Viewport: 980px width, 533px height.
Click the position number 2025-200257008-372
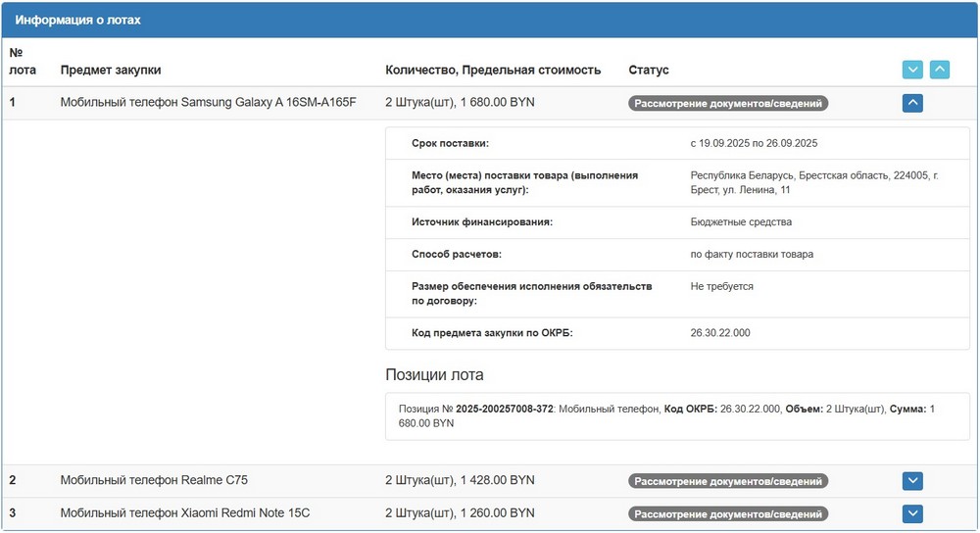tap(504, 408)
